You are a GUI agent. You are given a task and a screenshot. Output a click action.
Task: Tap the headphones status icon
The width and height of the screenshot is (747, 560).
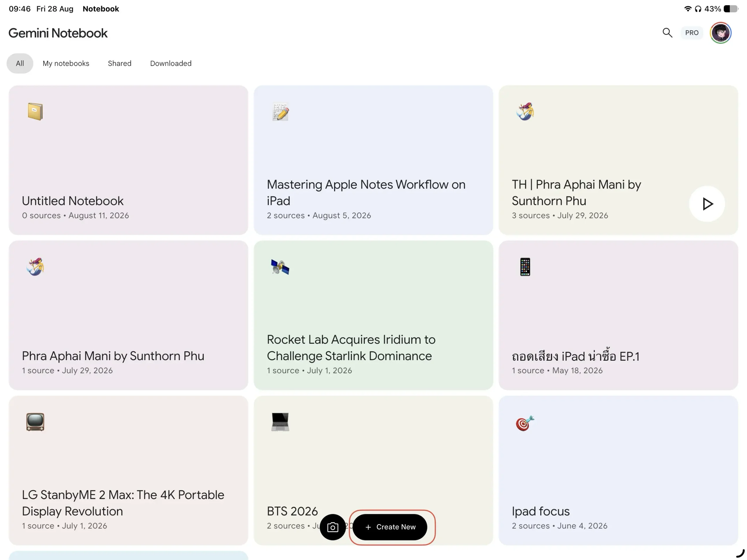698,9
